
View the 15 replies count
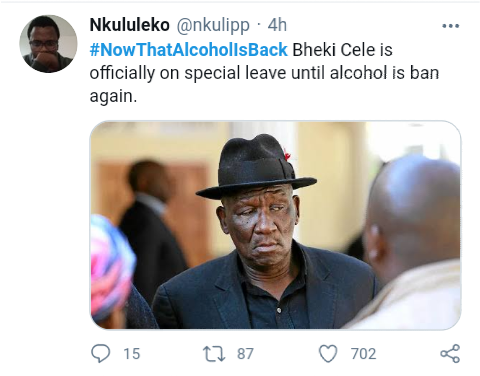[132, 354]
